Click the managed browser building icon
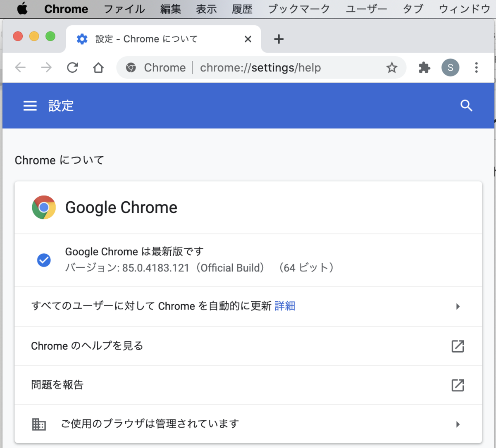Viewport: 496px width, 448px height. [x=39, y=424]
